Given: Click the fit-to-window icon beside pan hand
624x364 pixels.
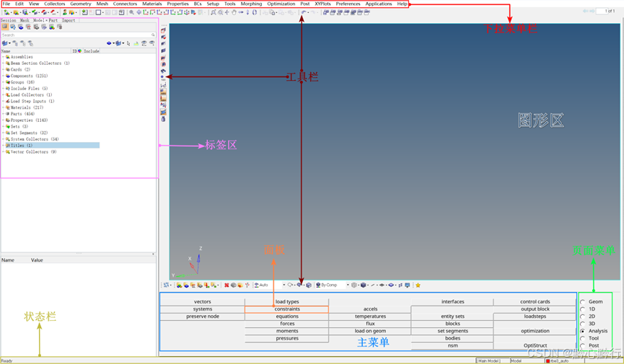Looking at the screenshot, I should (227, 12).
